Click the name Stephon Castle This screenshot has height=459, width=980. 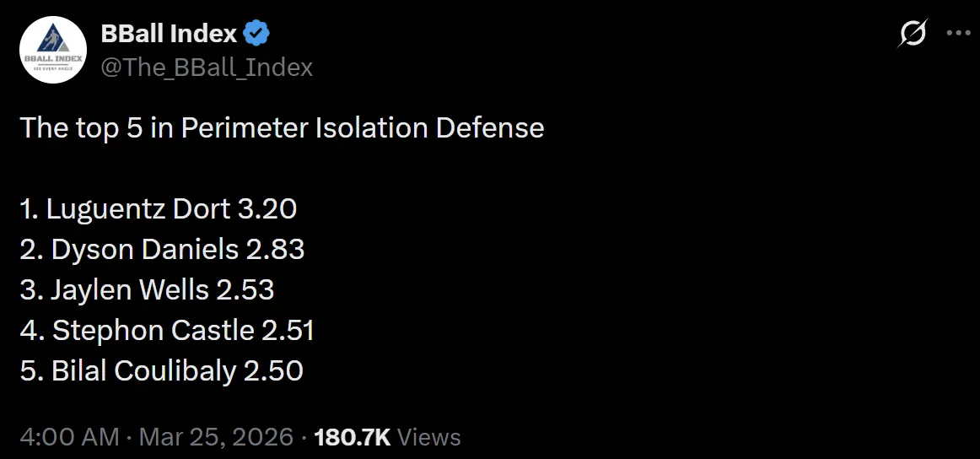(153, 330)
